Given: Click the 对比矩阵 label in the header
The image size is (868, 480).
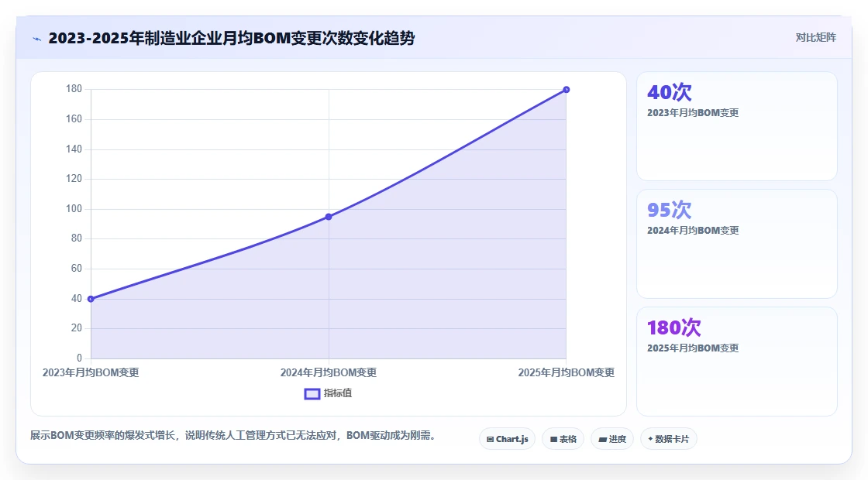Looking at the screenshot, I should [815, 38].
